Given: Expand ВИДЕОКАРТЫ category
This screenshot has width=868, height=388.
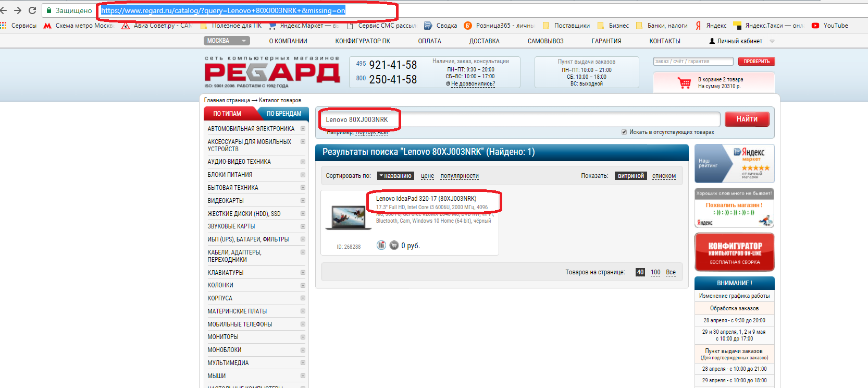Looking at the screenshot, I should 303,200.
